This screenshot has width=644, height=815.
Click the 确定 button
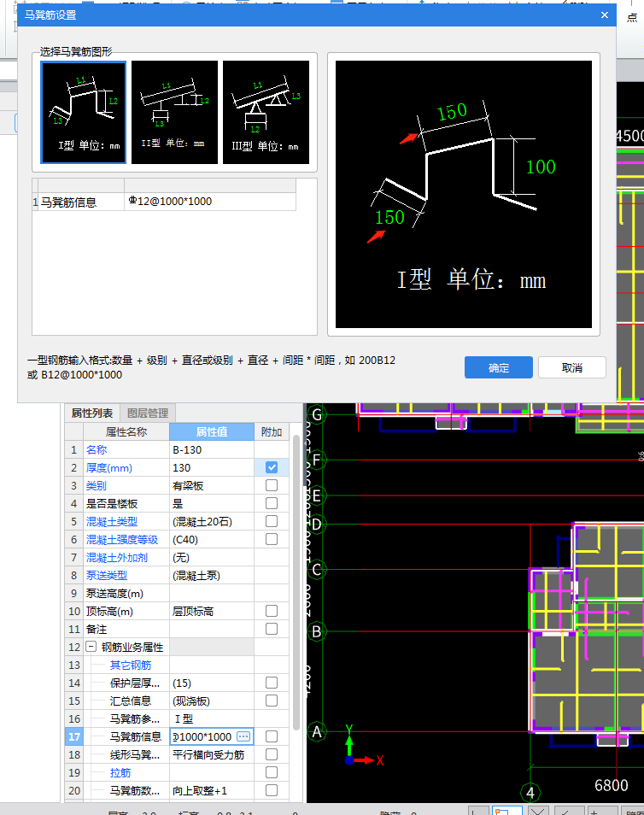tap(499, 367)
